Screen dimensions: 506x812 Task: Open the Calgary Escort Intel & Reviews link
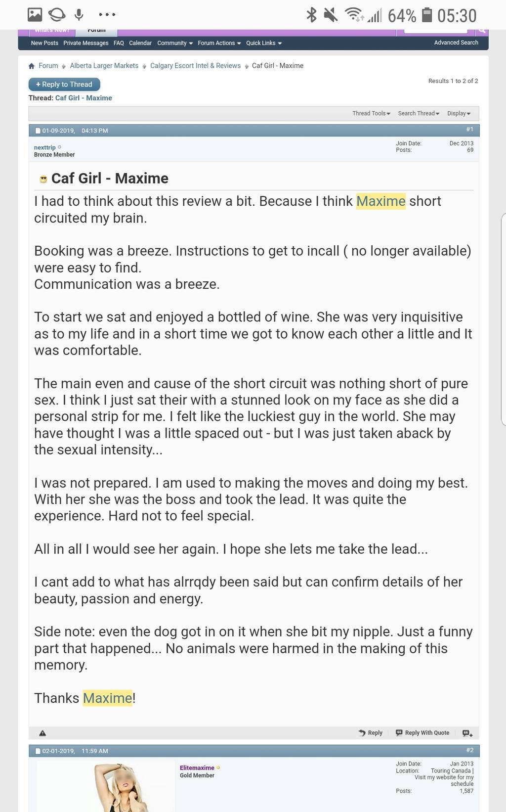195,66
